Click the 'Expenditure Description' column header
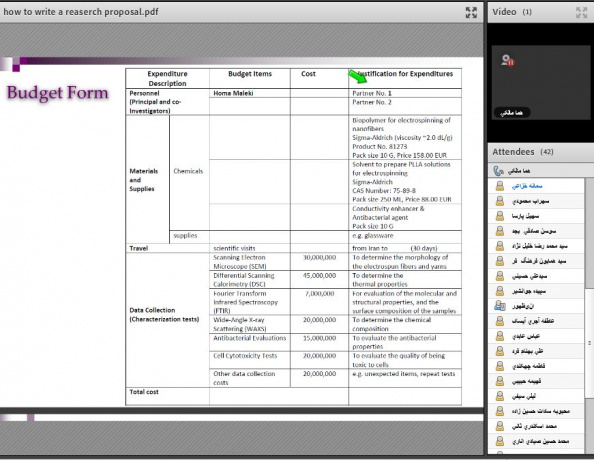Viewport: 594px width, 460px height. point(167,78)
